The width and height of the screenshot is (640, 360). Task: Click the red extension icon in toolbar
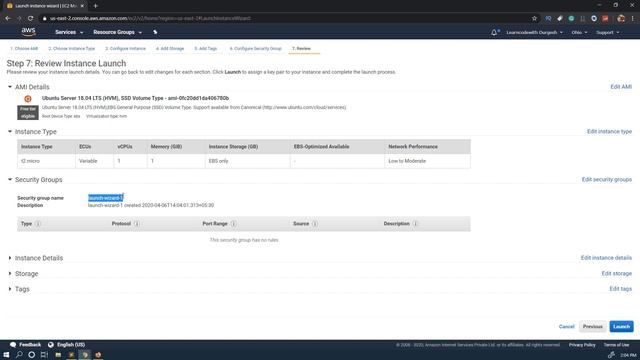point(605,18)
